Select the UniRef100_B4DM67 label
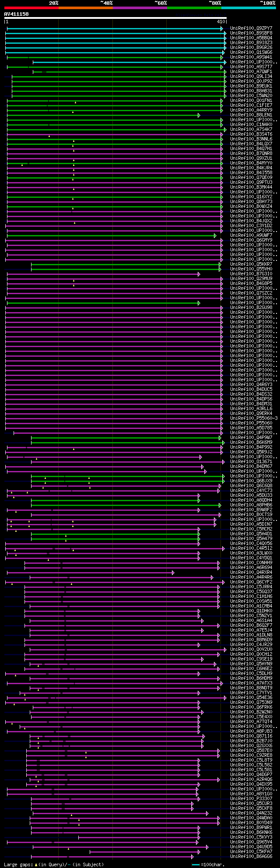The image size is (280, 868). tap(251, 467)
